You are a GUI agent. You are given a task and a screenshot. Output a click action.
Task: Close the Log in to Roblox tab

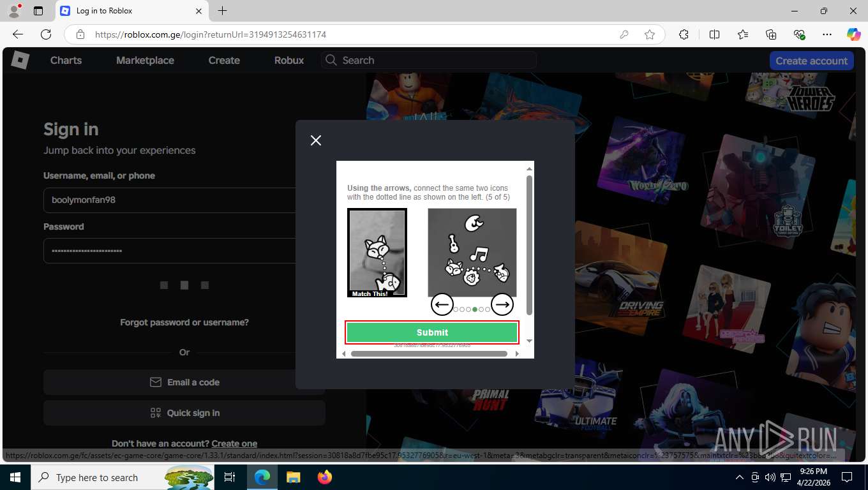198,11
